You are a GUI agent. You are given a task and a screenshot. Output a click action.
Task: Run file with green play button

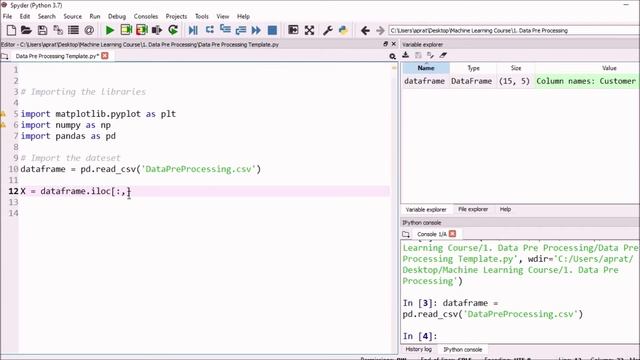click(109, 30)
